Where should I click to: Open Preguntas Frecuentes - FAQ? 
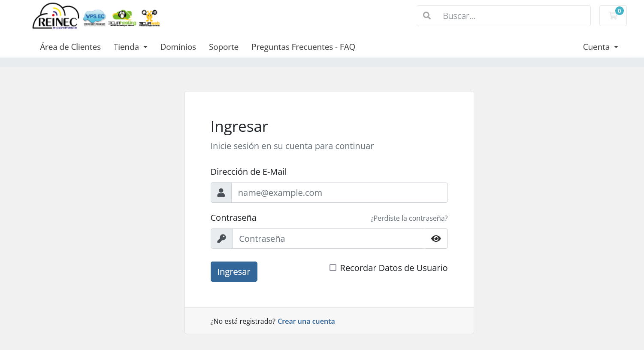pyautogui.click(x=303, y=47)
